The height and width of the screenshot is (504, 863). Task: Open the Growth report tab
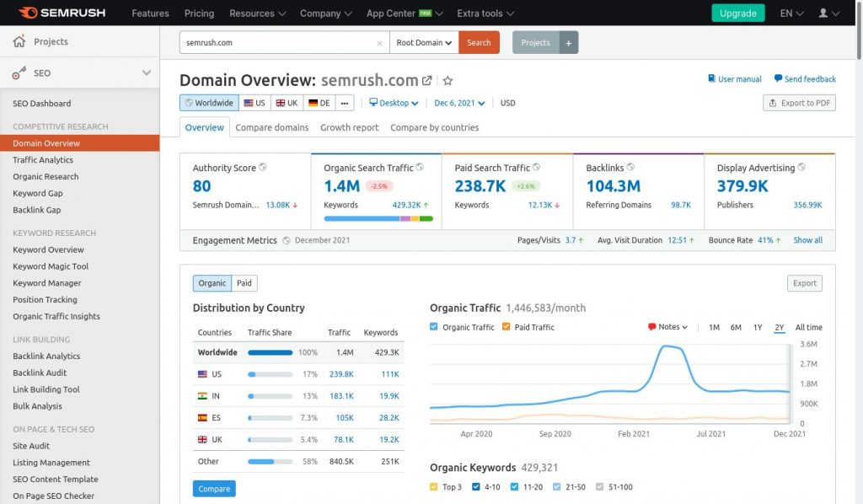click(350, 127)
